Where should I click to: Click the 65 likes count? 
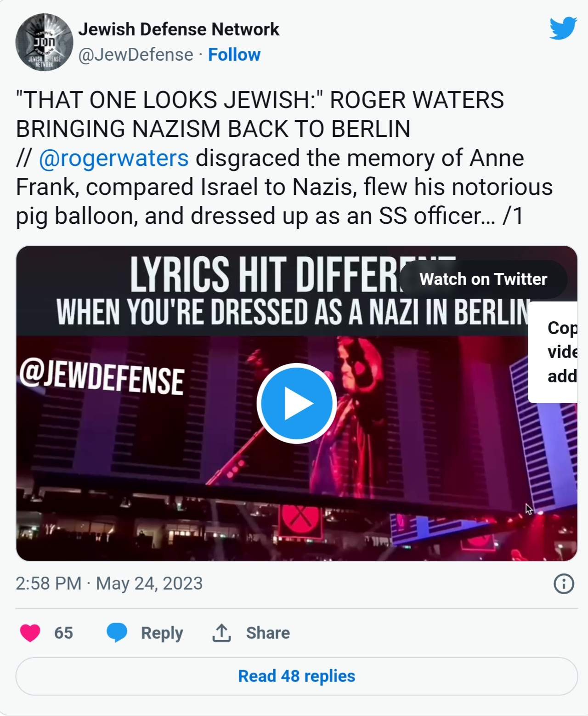click(x=63, y=633)
